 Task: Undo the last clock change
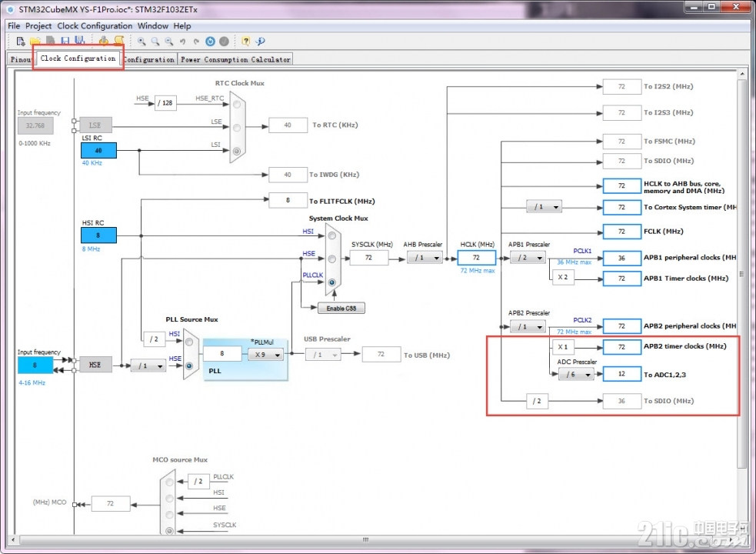tap(182, 42)
